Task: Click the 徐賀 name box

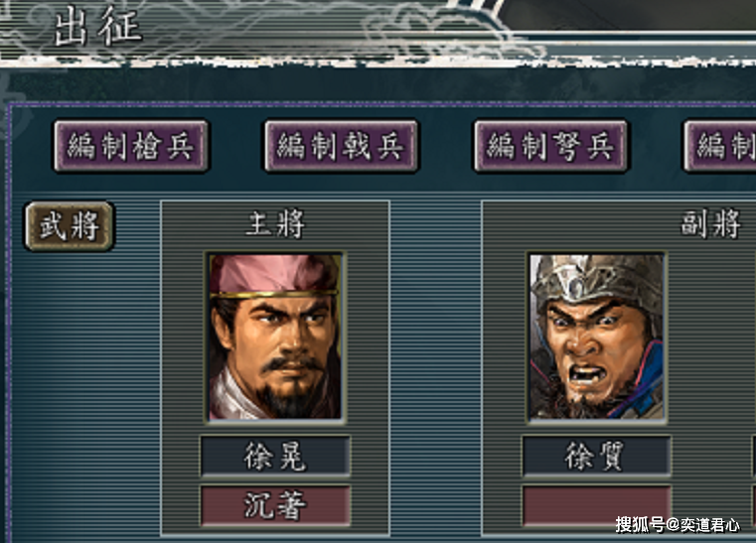Action: coord(597,456)
